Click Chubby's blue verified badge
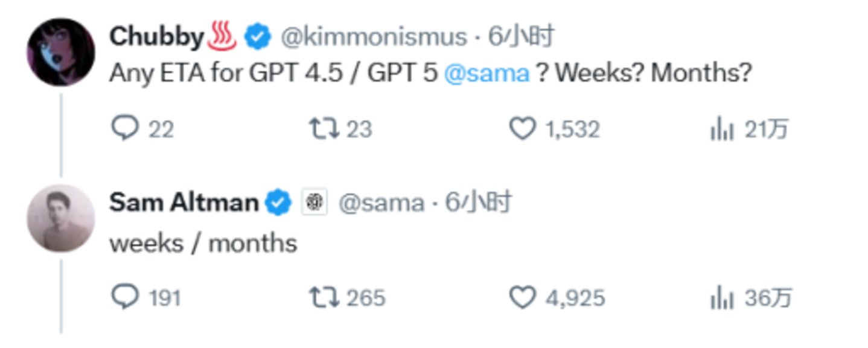868x348 pixels. 257,37
